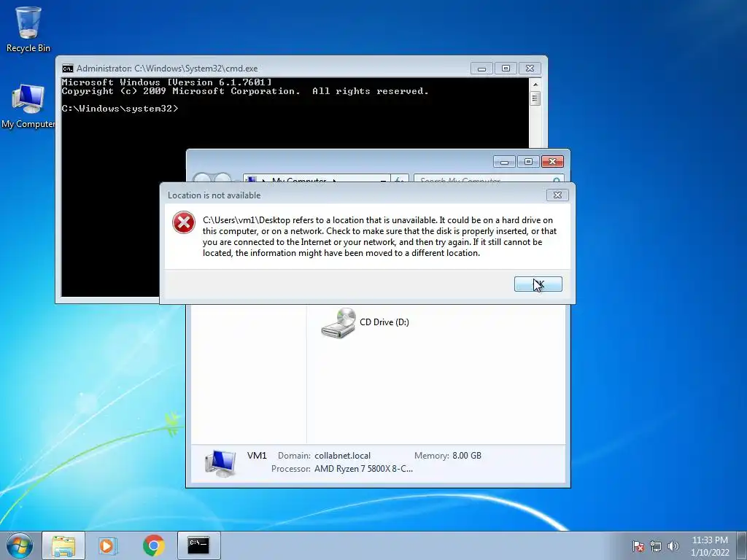Image resolution: width=747 pixels, height=560 pixels.
Task: Click the collabnet.local domain value
Action: (x=342, y=456)
